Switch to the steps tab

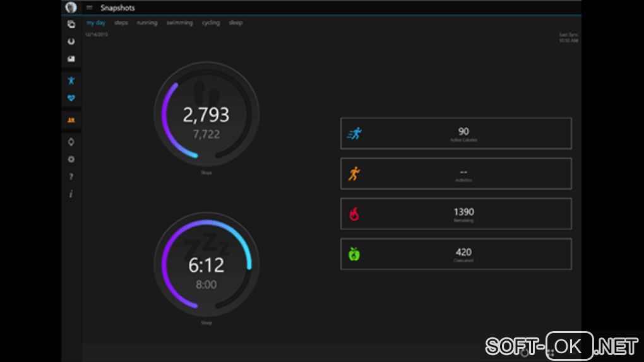coord(121,23)
